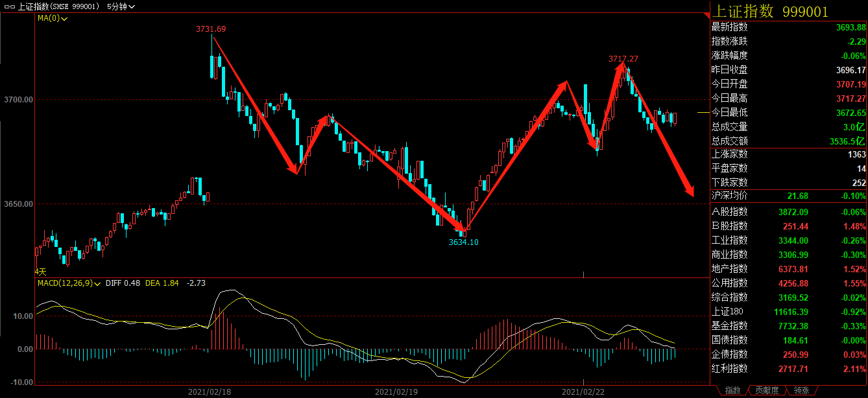
Task: Click the 2021/02/19 date on time axis
Action: click(396, 392)
